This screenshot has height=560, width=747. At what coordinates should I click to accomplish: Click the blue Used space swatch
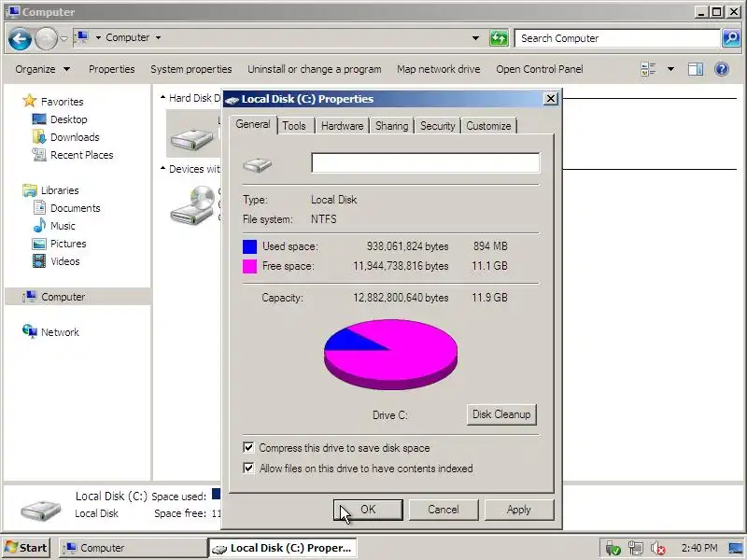[249, 246]
